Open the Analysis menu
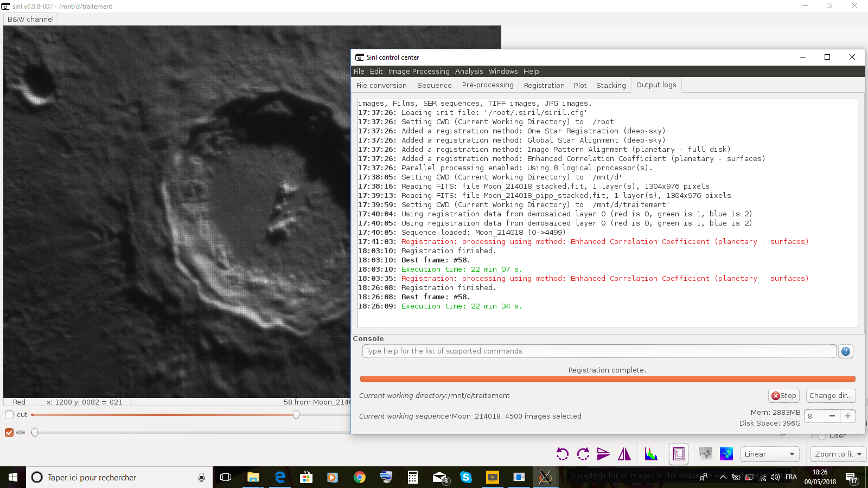The image size is (868, 488). coord(469,71)
